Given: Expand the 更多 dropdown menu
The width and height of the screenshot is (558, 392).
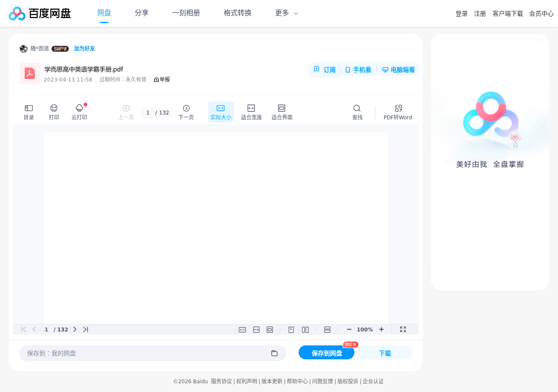Looking at the screenshot, I should (287, 13).
